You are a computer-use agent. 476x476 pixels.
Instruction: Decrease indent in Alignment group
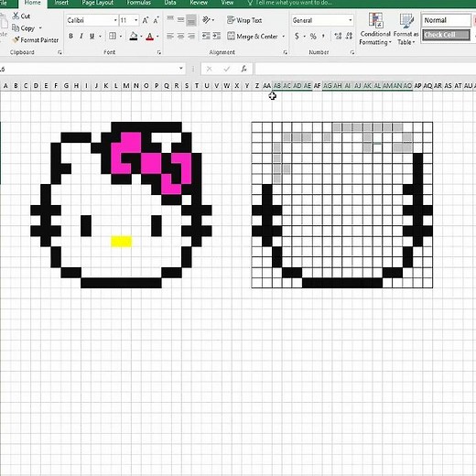coord(206,36)
